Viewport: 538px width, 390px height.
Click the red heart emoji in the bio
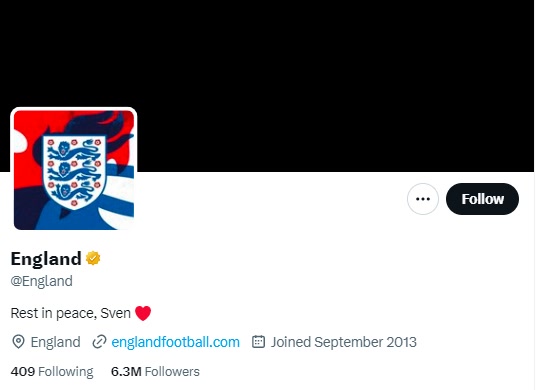(143, 313)
